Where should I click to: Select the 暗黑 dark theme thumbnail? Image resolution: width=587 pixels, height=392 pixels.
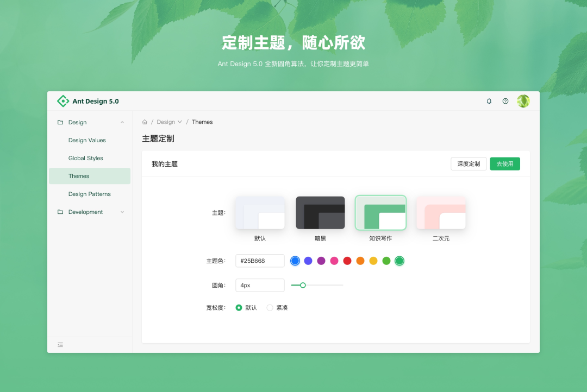320,212
